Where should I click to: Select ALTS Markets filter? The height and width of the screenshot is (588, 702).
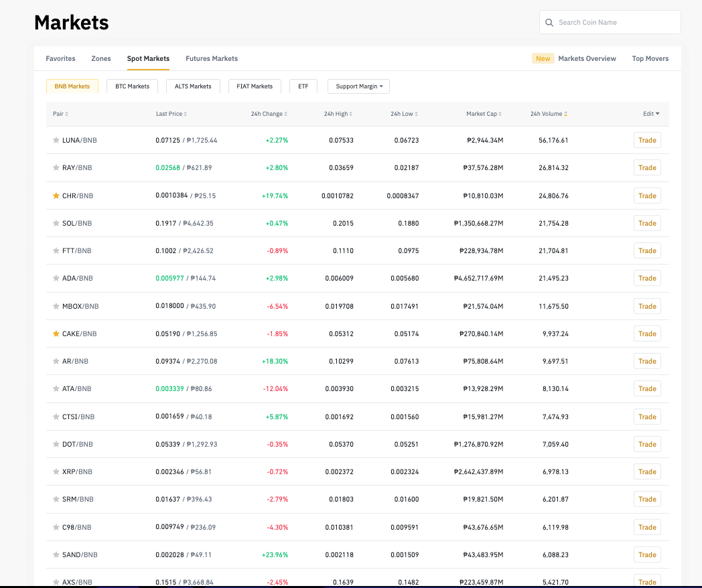coord(193,86)
